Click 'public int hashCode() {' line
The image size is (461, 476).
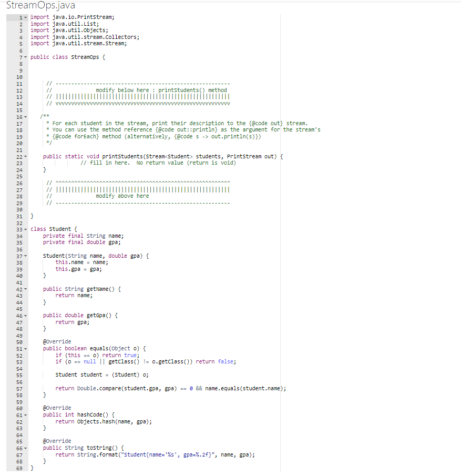(79, 414)
